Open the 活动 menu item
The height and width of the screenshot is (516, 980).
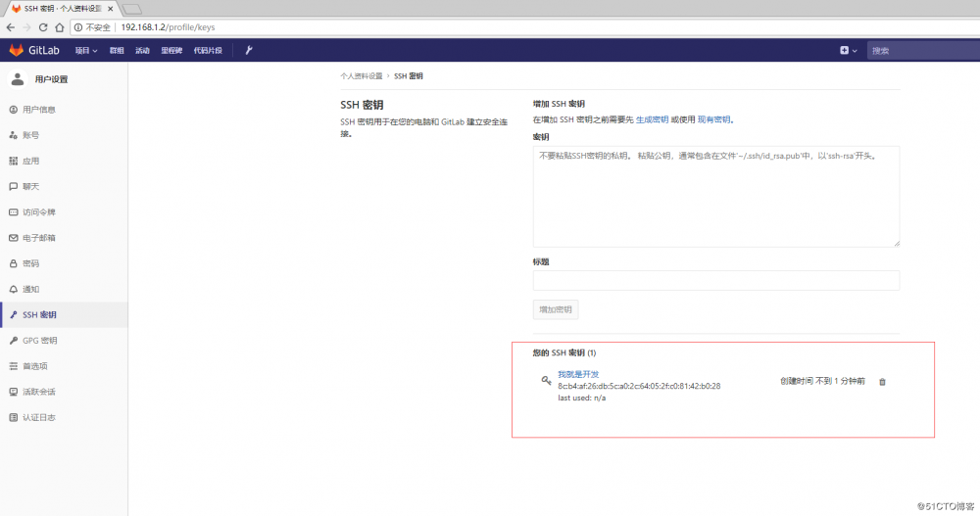click(x=142, y=51)
